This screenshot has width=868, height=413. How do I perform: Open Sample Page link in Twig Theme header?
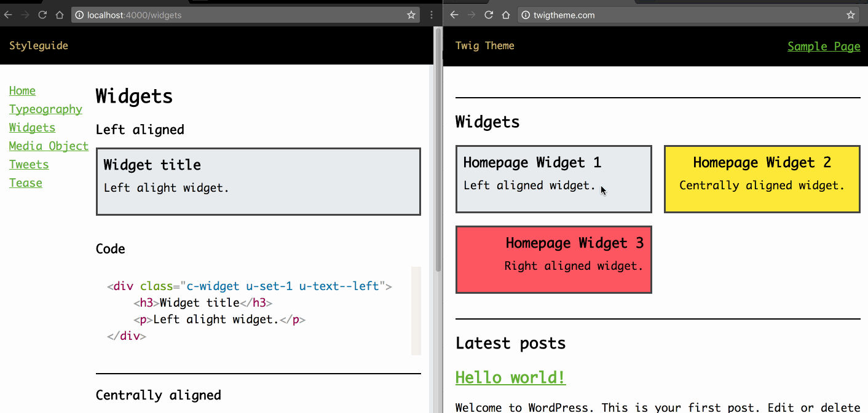coord(824,47)
